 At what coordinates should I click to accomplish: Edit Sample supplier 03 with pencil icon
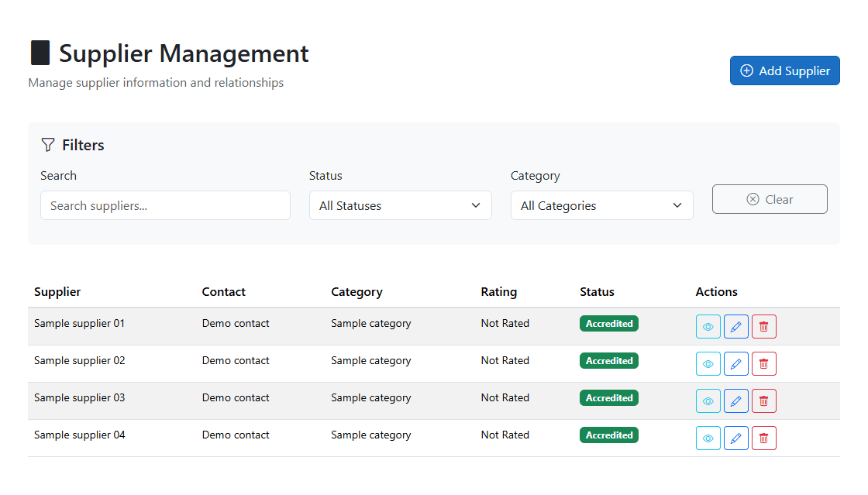[x=735, y=401]
